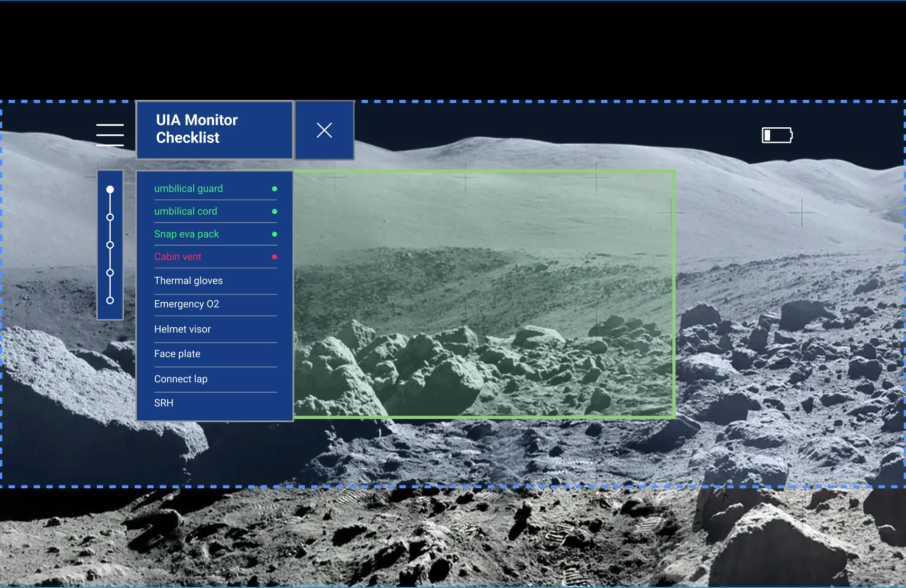Click green status dot beside Snap eva pack
Image resolution: width=906 pixels, height=588 pixels.
click(274, 234)
